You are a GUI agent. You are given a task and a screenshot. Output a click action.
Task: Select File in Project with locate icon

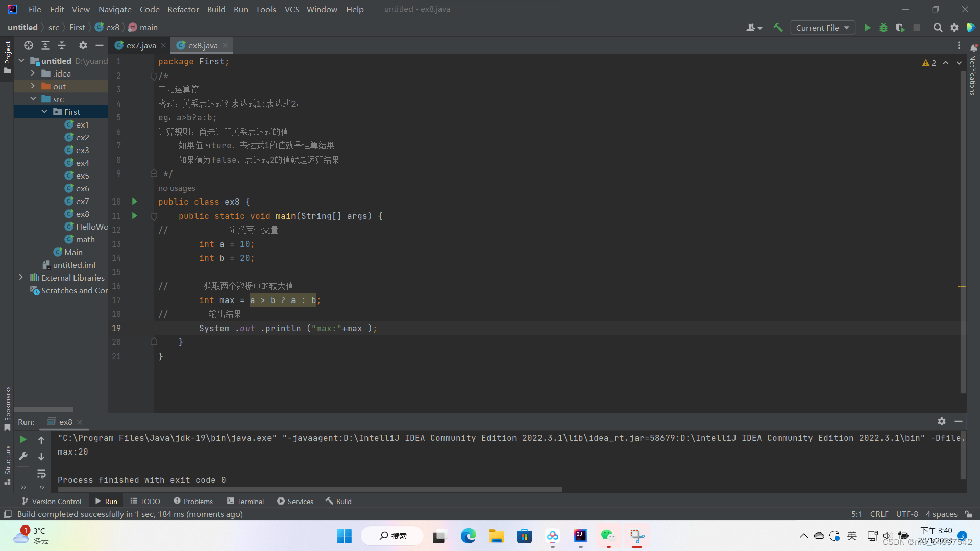(x=28, y=45)
